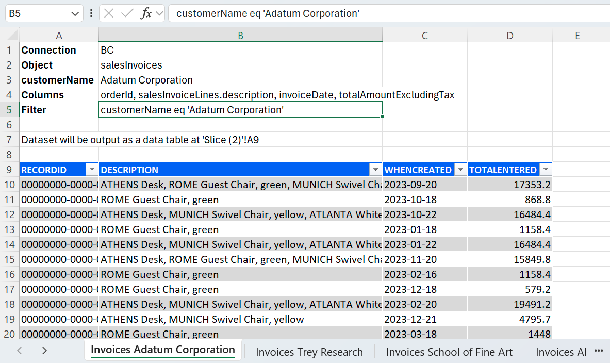Select row 7 header
The height and width of the screenshot is (364, 610).
(9, 140)
